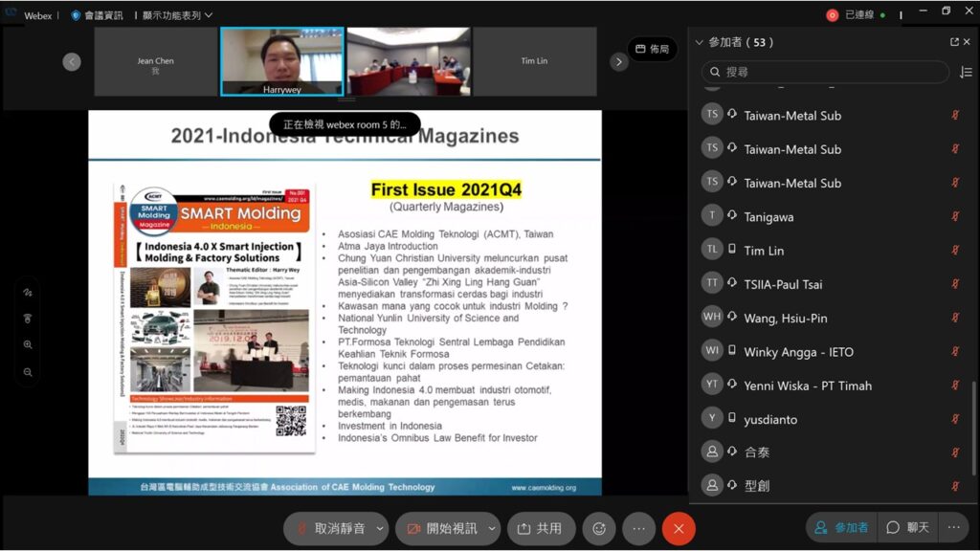Select Harrywey video thumbnail
Image resolution: width=980 pixels, height=551 pixels.
282,61
